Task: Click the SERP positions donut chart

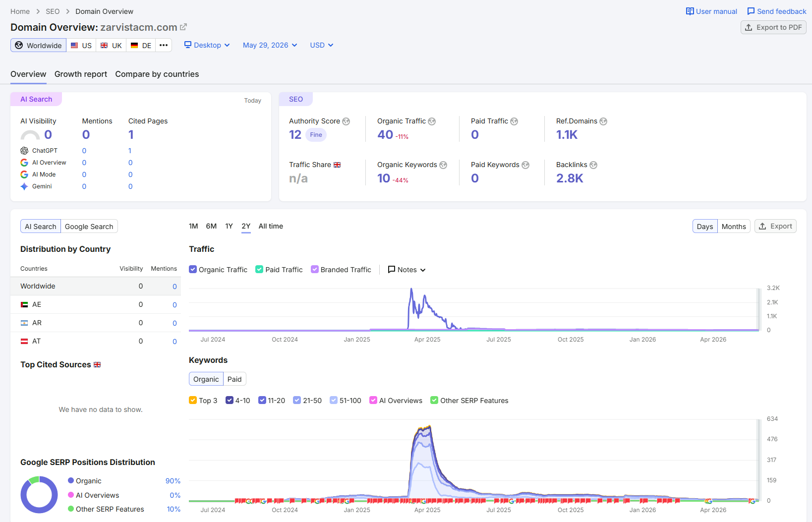Action: pos(39,495)
